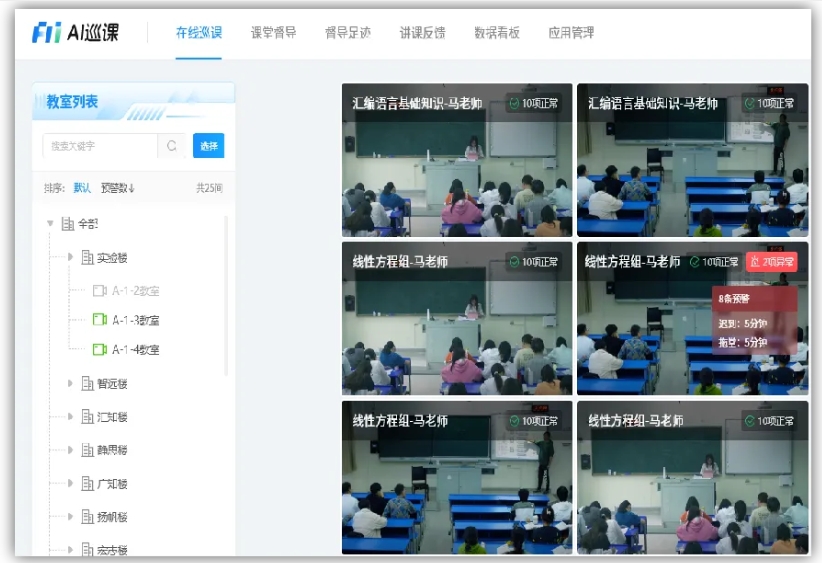This screenshot has height=563, width=822.
Task: Expand the 智远楼 building node
Action: (70, 383)
